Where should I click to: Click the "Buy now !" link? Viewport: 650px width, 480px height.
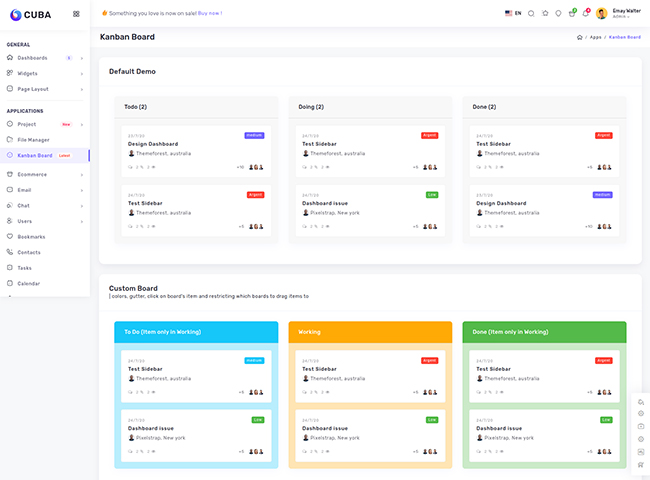point(210,13)
